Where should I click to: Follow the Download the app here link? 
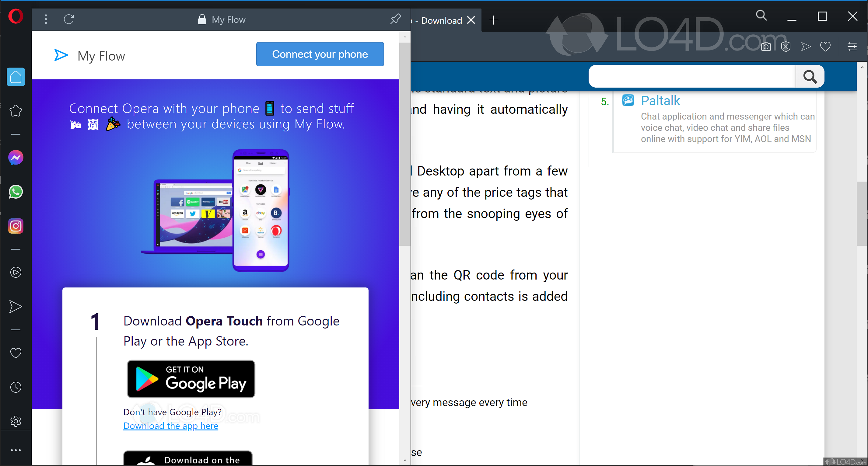(x=171, y=426)
